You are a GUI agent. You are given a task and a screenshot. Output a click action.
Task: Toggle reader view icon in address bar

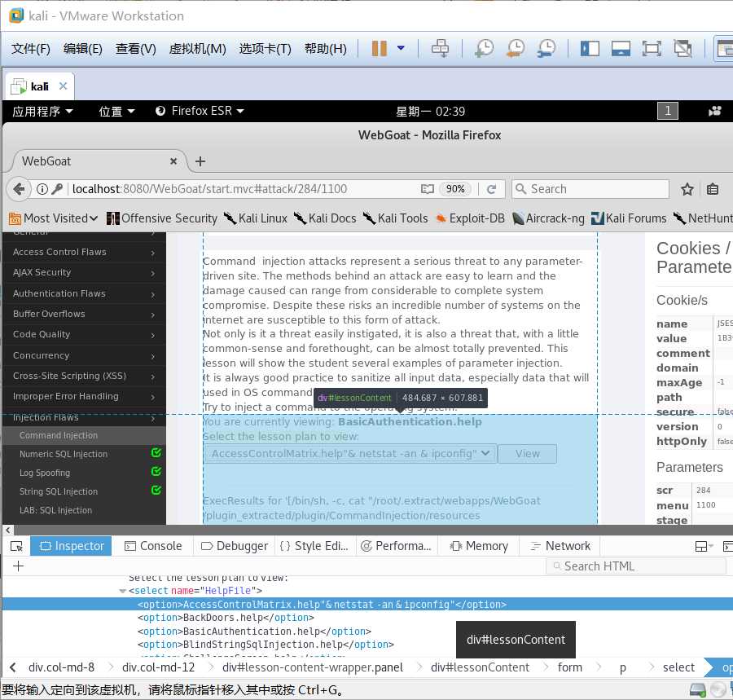(x=428, y=189)
